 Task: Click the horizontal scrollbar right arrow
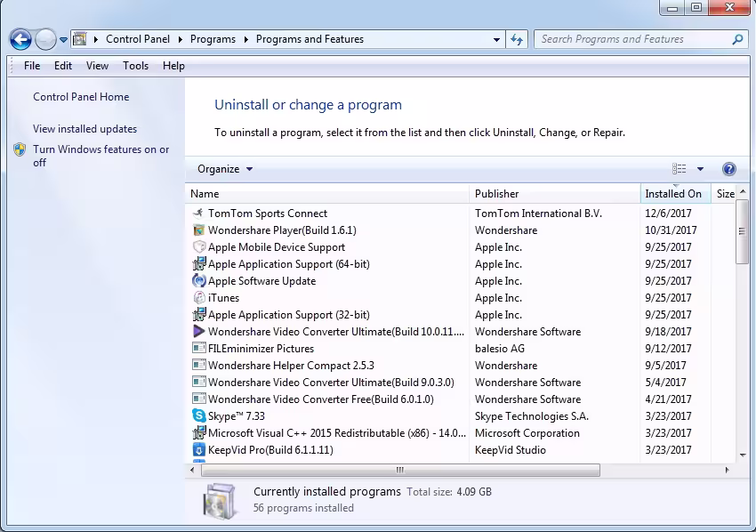[x=727, y=470]
